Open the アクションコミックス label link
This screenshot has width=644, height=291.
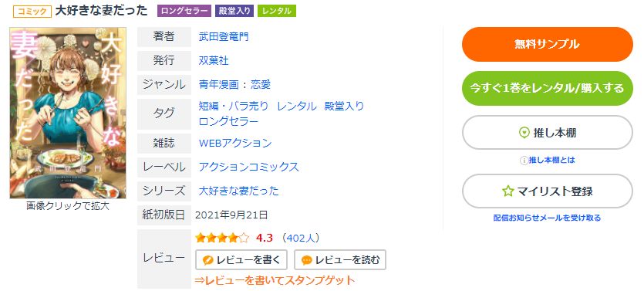[x=248, y=167]
